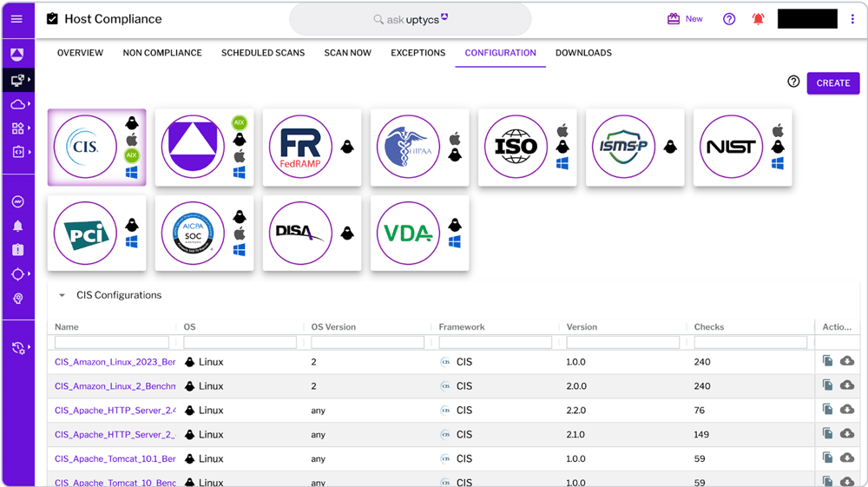
Task: Collapse the CIS Configurations section
Action: (62, 295)
